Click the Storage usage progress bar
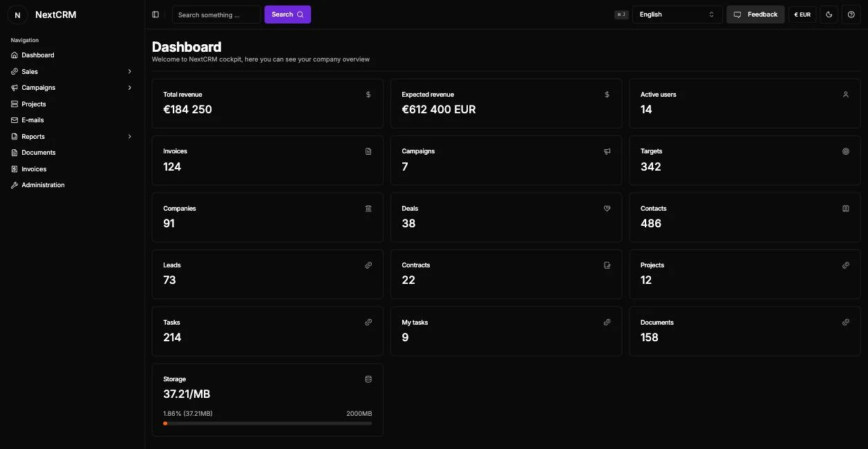868x449 pixels. coord(267,423)
